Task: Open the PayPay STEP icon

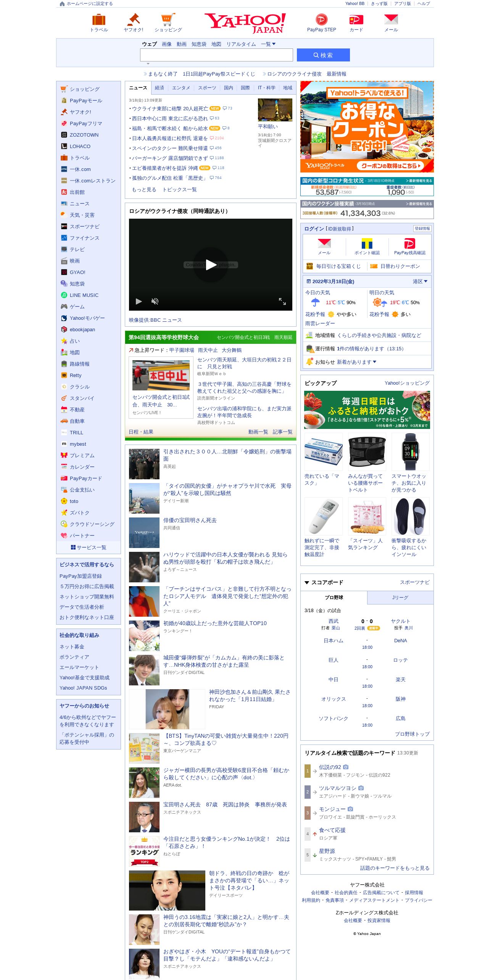Action: (x=321, y=19)
